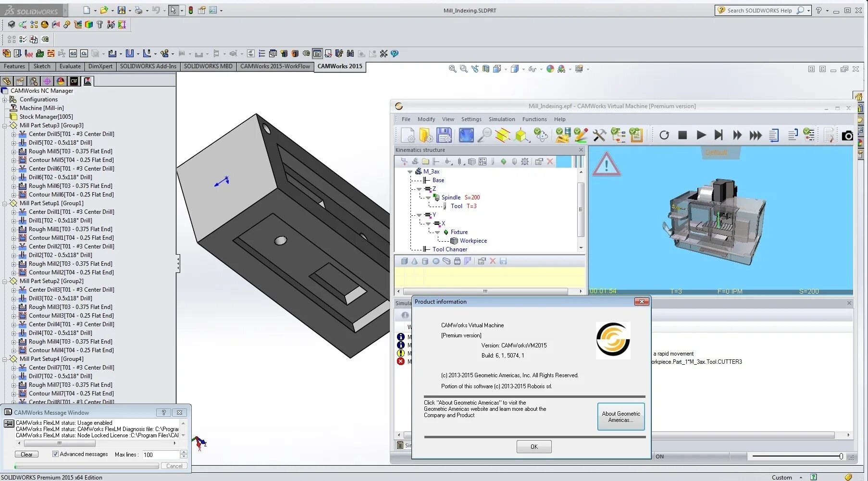This screenshot has height=481, width=868.
Task: Expand the Configurations tree node
Action: tap(5, 99)
